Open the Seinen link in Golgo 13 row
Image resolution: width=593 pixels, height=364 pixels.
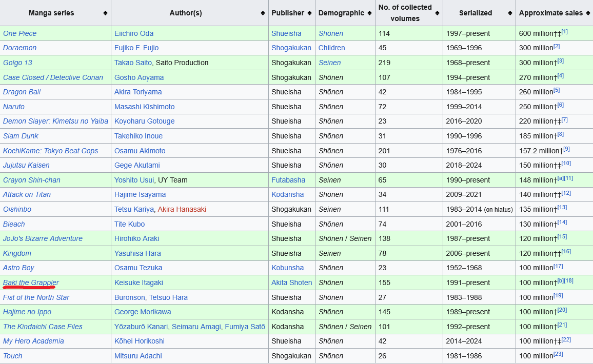329,63
